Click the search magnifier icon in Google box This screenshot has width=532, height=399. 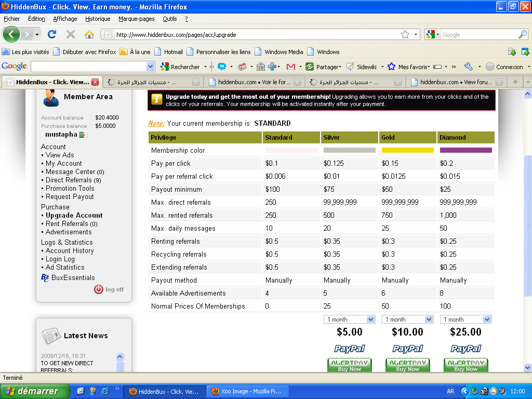point(523,34)
